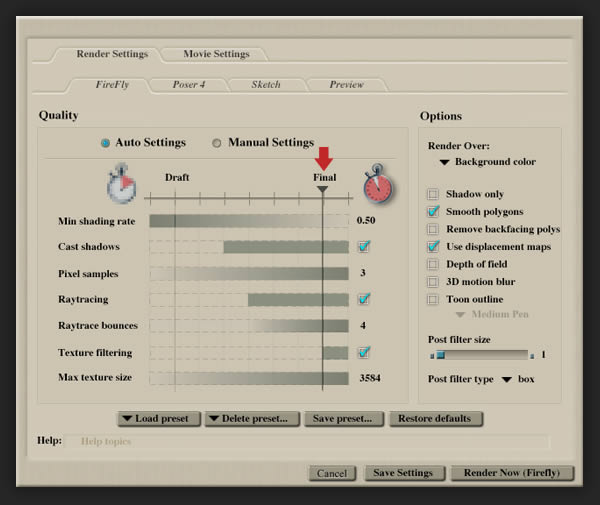The width and height of the screenshot is (600, 505).
Task: Select the Poser 4 renderer tab
Action: click(189, 85)
